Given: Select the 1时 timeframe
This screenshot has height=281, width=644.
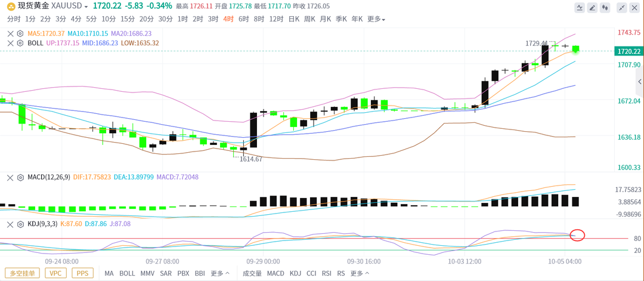Looking at the screenshot, I should 183,19.
